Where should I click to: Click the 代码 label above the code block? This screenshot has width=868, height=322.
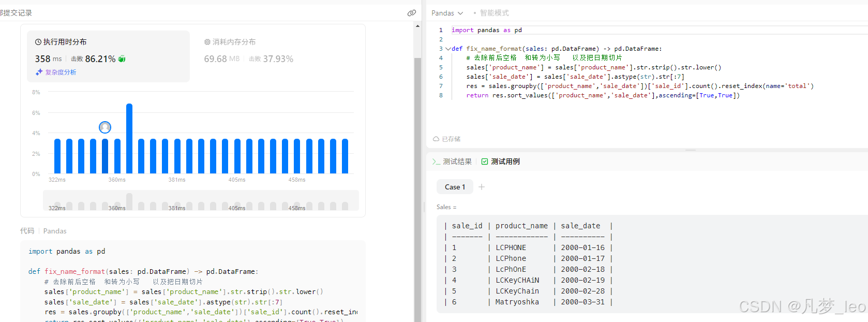[x=27, y=231]
